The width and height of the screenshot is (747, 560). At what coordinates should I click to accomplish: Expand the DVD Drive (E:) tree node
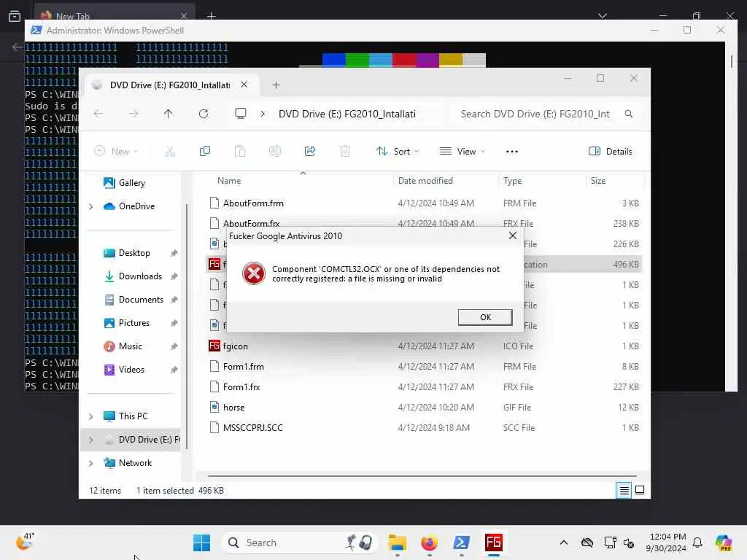point(91,440)
